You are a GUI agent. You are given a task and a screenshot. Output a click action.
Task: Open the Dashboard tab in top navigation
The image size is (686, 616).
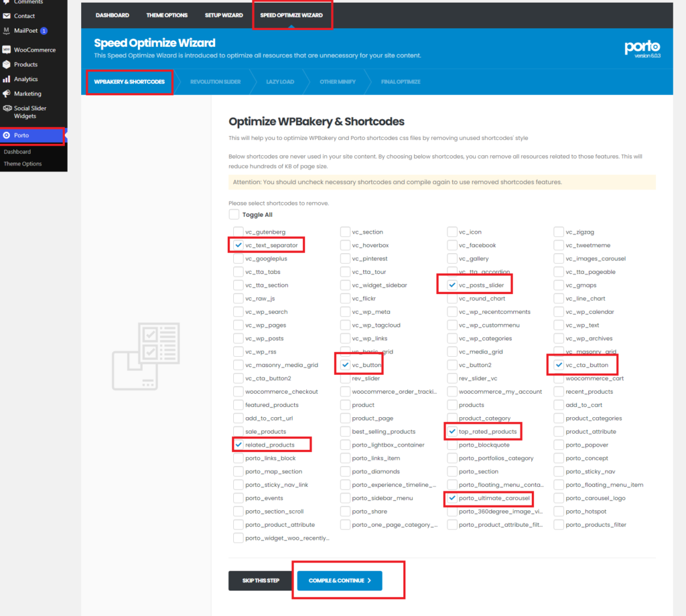pos(113,15)
